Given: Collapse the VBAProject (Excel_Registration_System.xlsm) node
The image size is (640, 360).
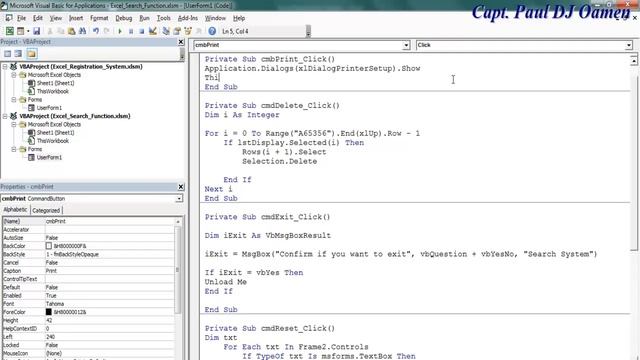Looking at the screenshot, I should (x=5, y=67).
